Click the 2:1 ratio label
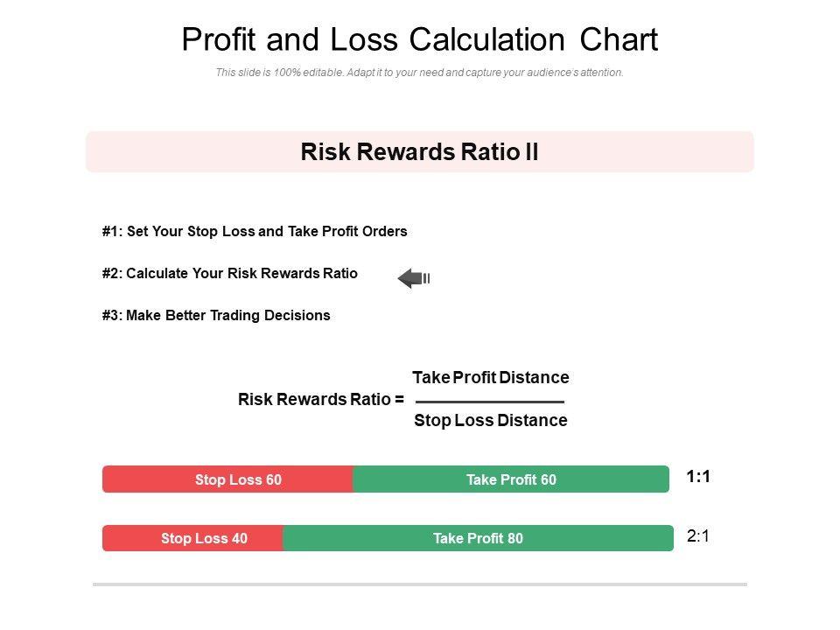 698,536
